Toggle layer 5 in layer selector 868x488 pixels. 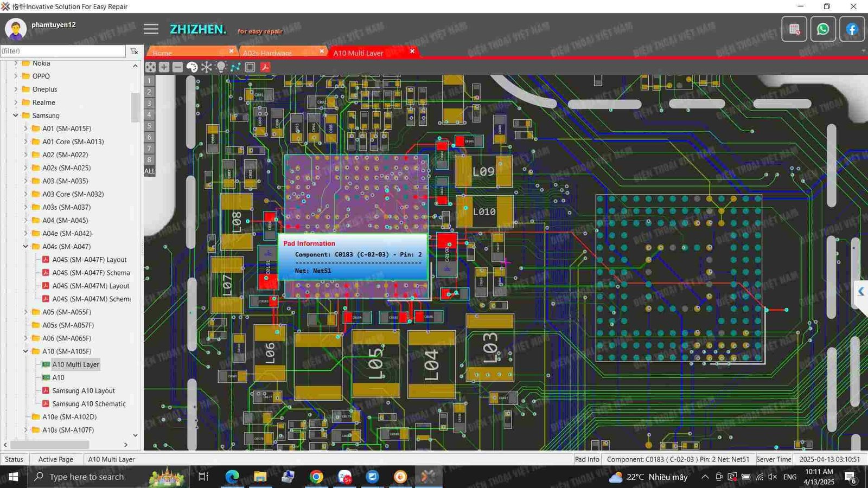tap(149, 126)
